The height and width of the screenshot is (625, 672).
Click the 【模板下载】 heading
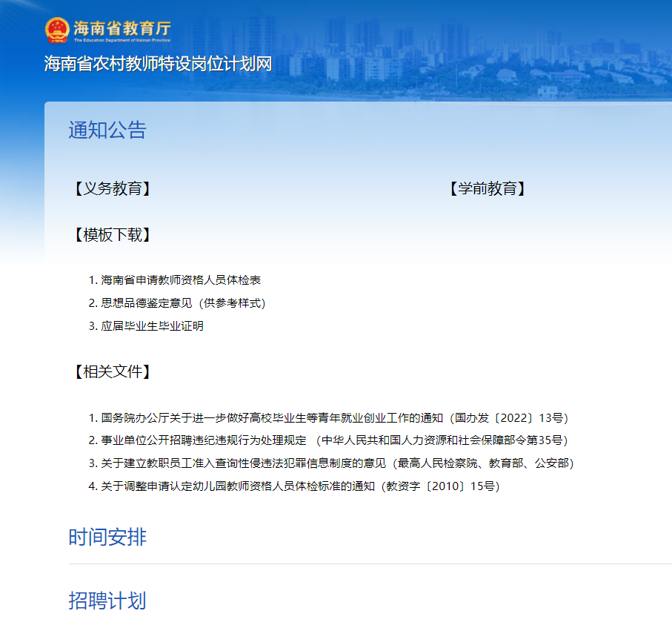point(112,235)
